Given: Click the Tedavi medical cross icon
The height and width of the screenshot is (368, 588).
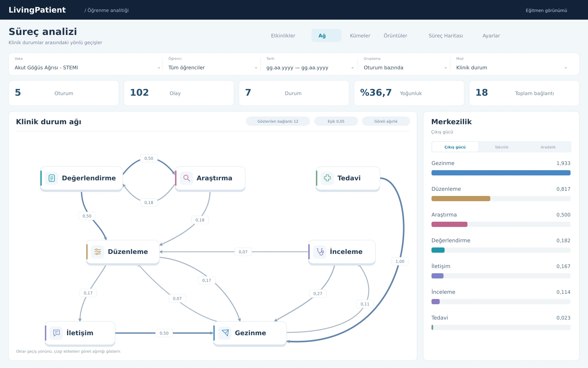Looking at the screenshot, I should pyautogui.click(x=327, y=178).
